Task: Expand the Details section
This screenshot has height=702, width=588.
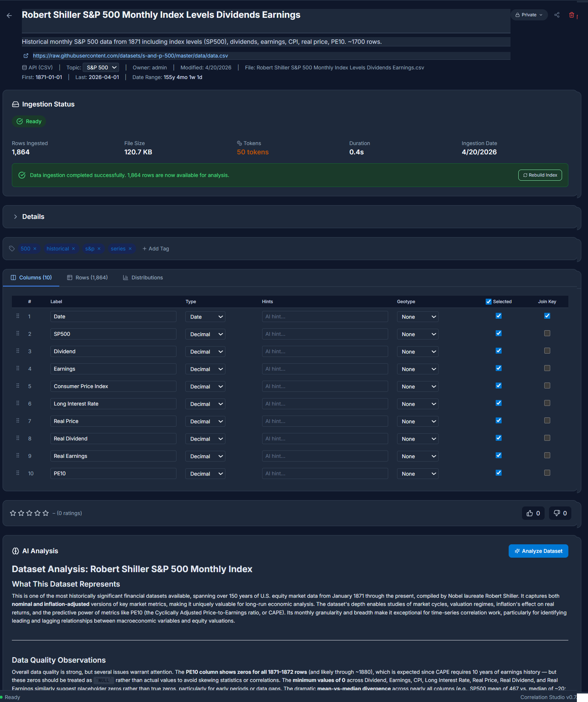Action: pos(29,217)
